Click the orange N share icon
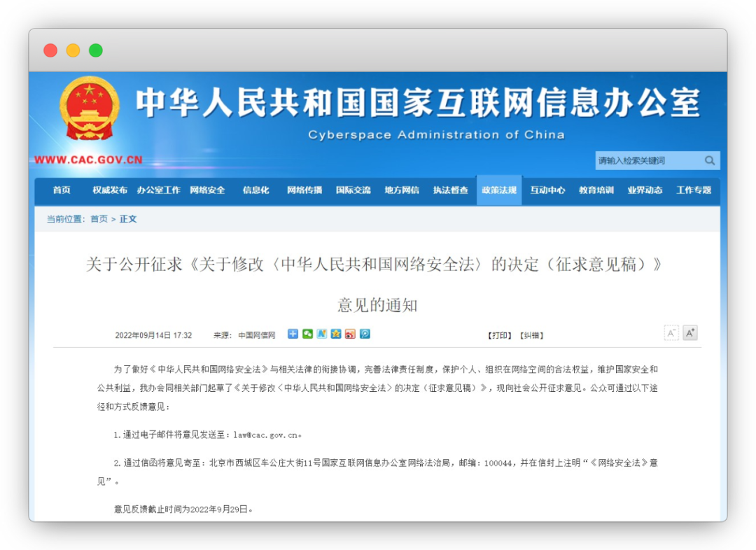The width and height of the screenshot is (756, 550). pos(322,334)
